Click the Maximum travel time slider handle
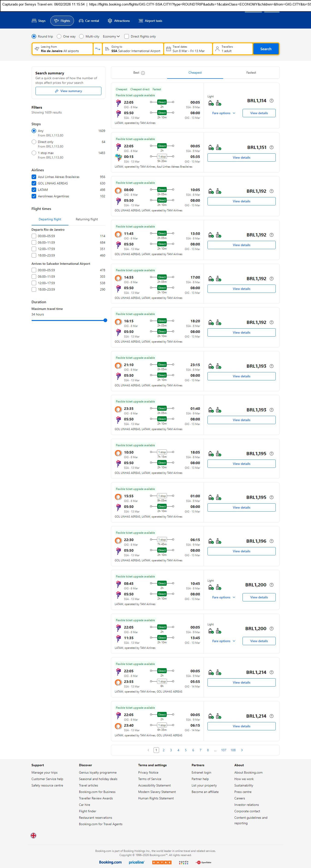This screenshot has width=311, height=868. 105,320
